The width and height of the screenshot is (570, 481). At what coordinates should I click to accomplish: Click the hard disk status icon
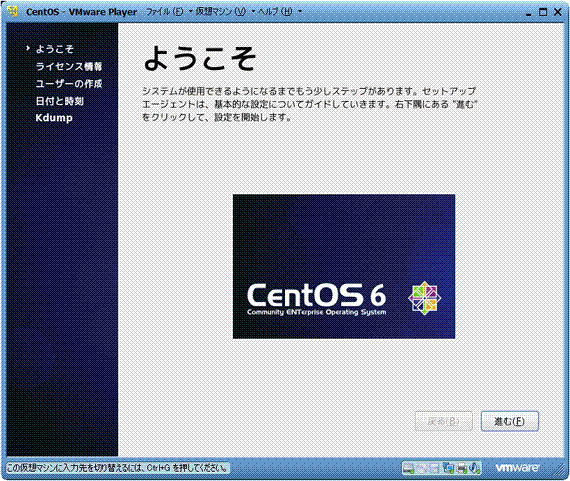pyautogui.click(x=409, y=468)
